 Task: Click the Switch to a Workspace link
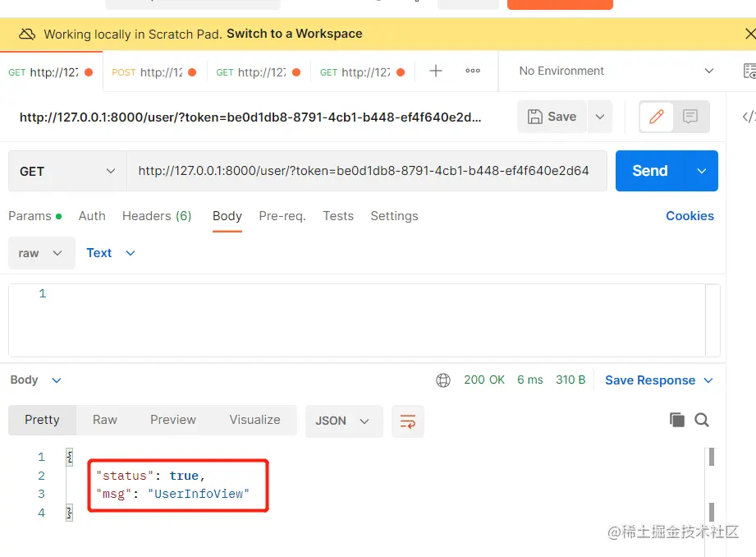[295, 34]
